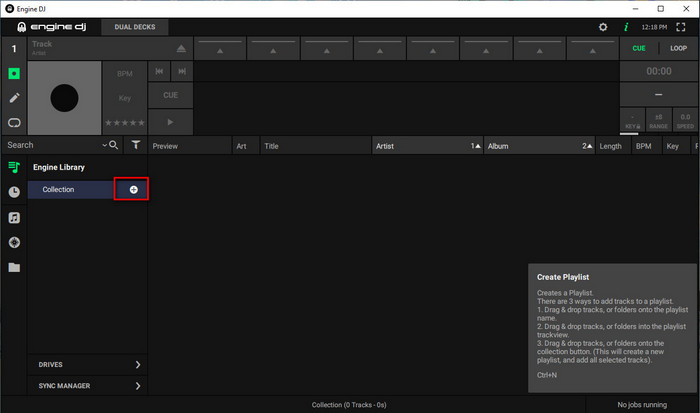Click the 12:18 PM clock
Viewport: 700px width, 413px height.
coord(654,27)
